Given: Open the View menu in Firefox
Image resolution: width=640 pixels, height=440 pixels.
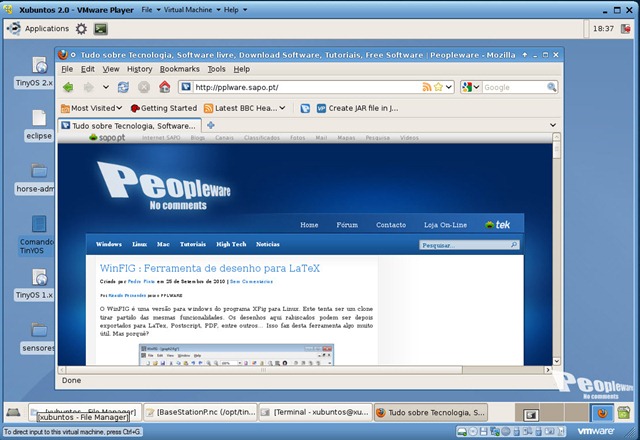Looking at the screenshot, I should [x=111, y=69].
